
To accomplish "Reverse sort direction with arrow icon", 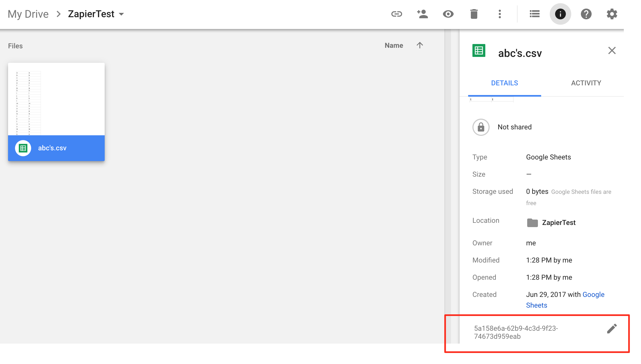I will point(420,45).
